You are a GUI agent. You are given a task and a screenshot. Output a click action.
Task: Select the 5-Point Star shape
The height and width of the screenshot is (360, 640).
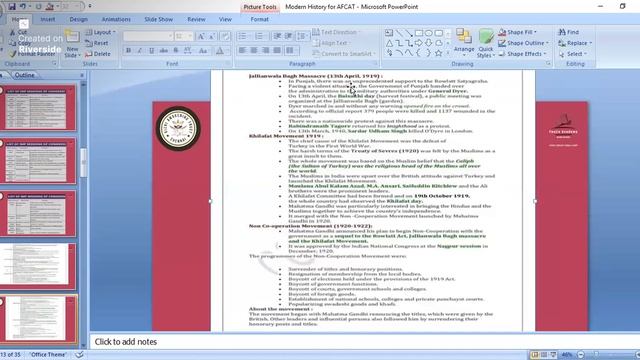click(438, 53)
